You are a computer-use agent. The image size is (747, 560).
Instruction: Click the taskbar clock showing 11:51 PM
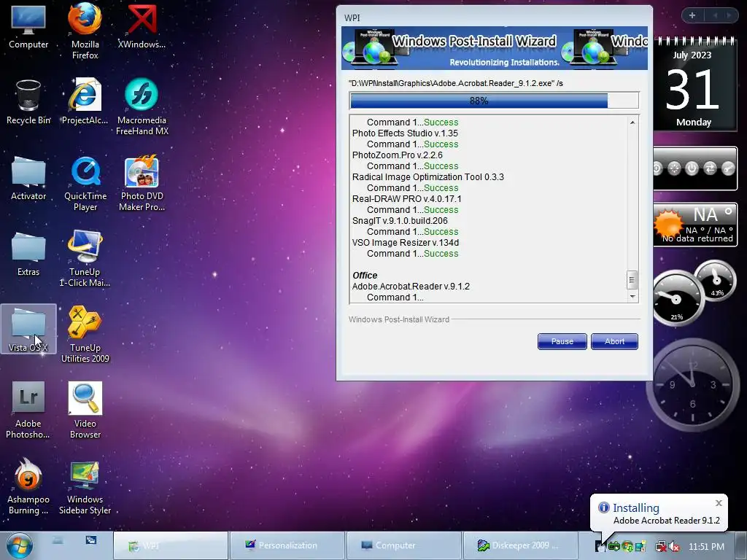click(x=706, y=547)
